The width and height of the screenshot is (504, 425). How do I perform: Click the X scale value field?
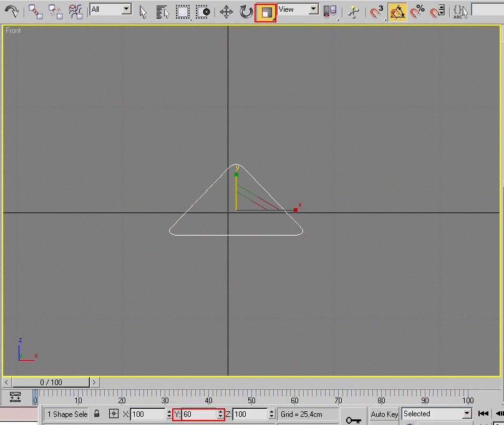[x=148, y=414]
